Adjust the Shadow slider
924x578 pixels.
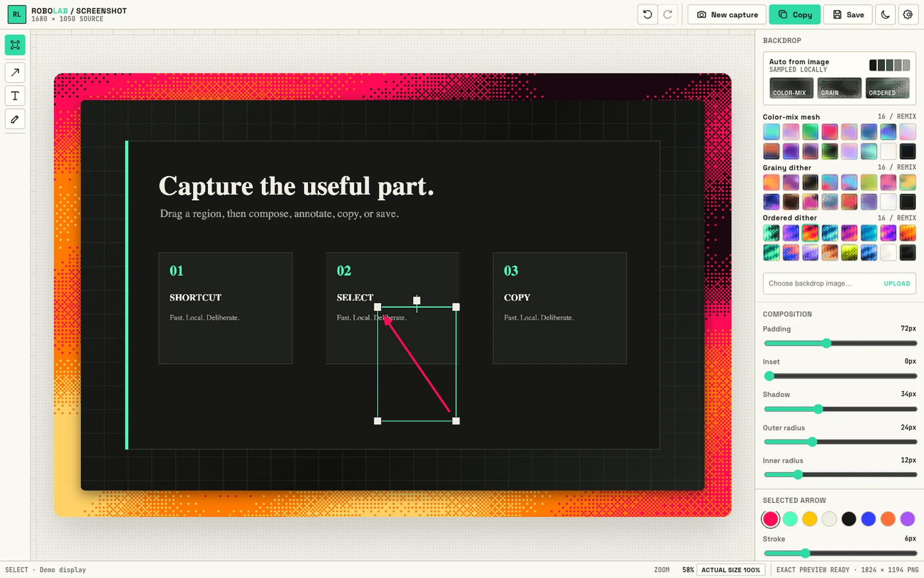[x=840, y=409]
